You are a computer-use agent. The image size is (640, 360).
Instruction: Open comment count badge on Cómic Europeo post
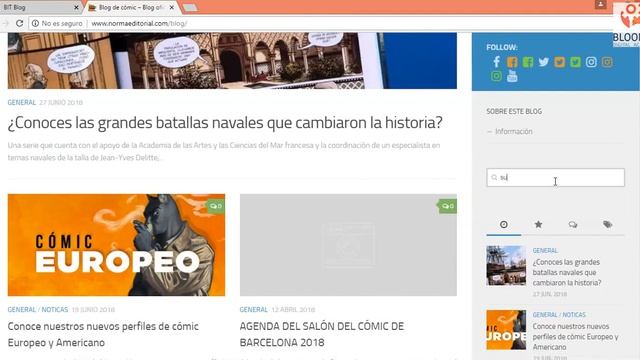point(216,206)
